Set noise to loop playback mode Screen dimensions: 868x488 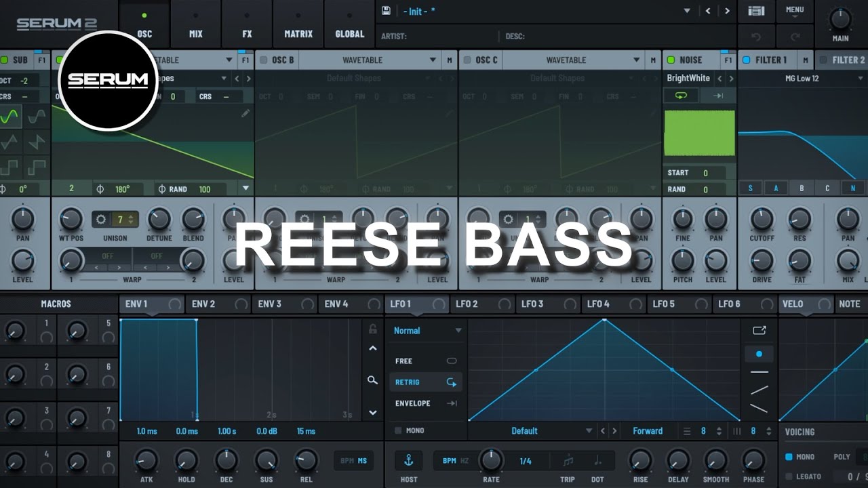pos(681,96)
